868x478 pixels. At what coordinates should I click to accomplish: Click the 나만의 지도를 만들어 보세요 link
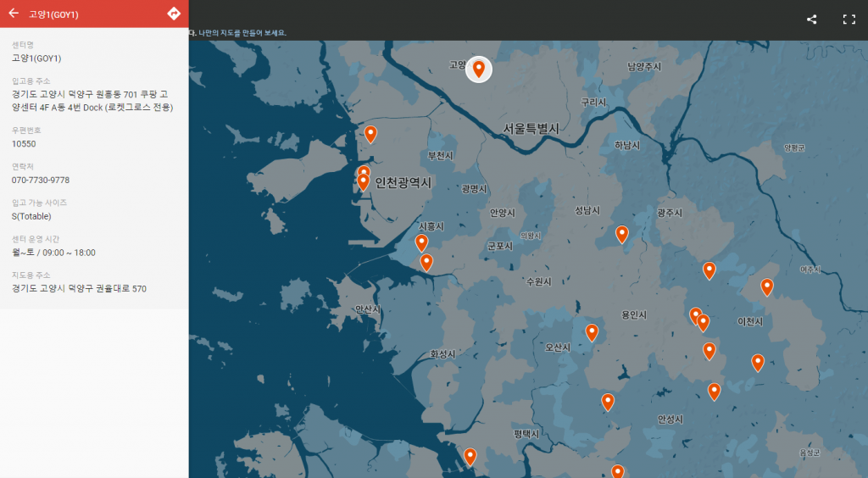point(241,33)
